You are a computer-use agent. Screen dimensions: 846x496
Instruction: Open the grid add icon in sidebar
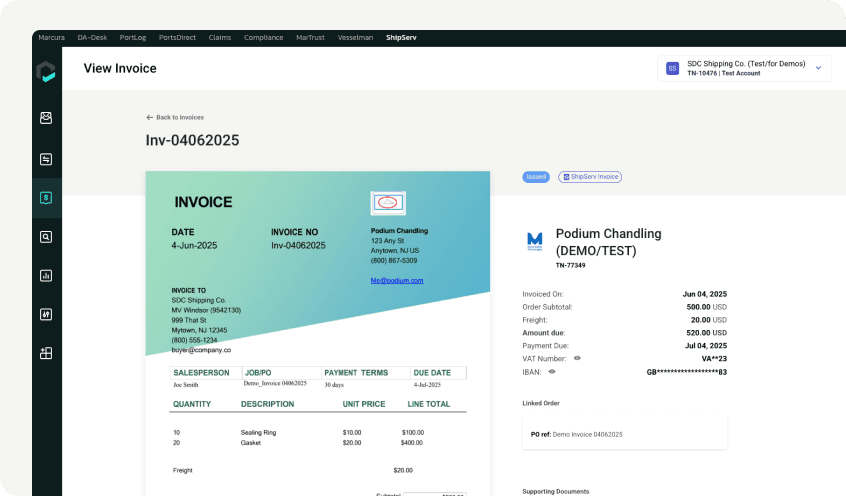pos(46,354)
